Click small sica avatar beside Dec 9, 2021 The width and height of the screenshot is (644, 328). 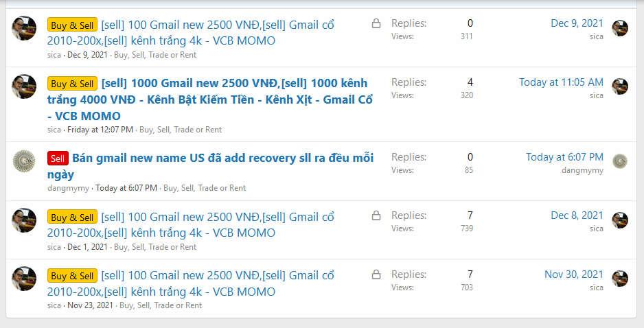(x=620, y=28)
